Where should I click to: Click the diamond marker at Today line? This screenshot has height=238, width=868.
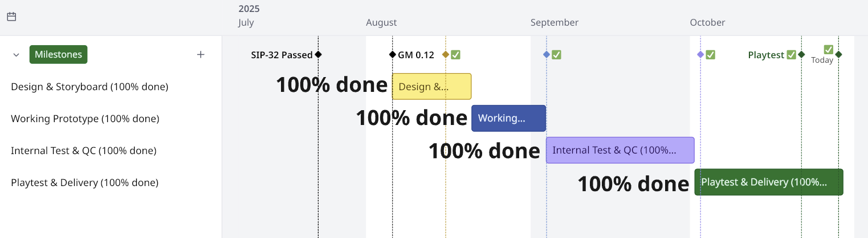click(838, 55)
